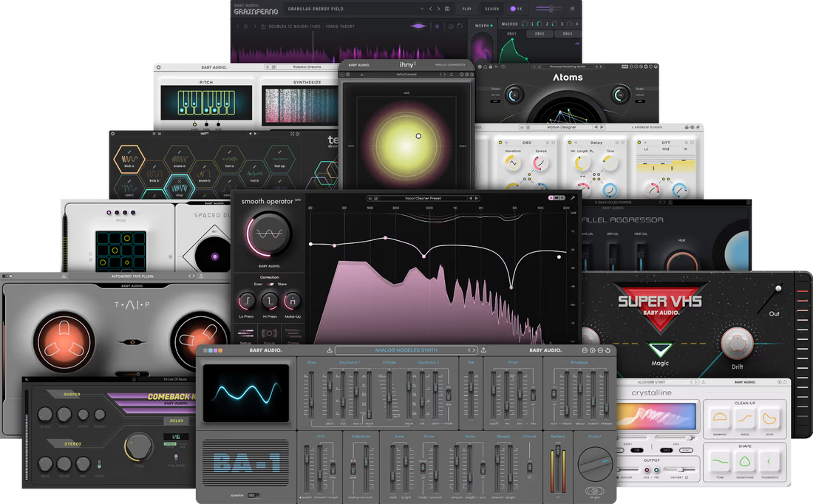The width and height of the screenshot is (813, 504).
Task: Click the play triangle beside Grainferno sample name
Action: click(246, 26)
